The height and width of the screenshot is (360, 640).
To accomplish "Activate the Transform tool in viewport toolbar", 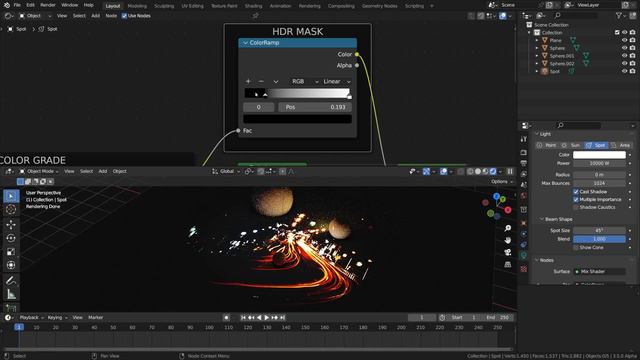I will (x=11, y=265).
